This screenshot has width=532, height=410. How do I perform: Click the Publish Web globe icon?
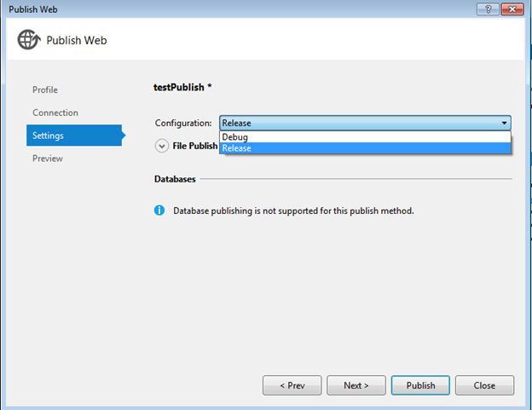(x=29, y=40)
